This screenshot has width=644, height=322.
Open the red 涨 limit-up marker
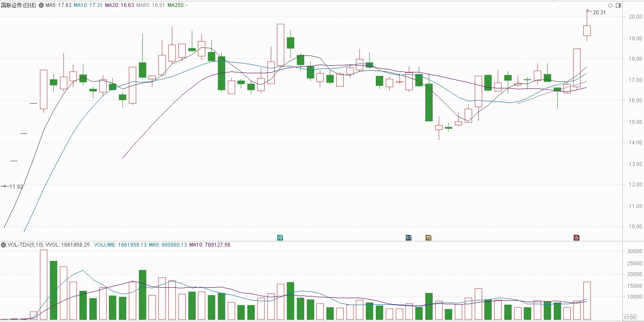(577, 237)
